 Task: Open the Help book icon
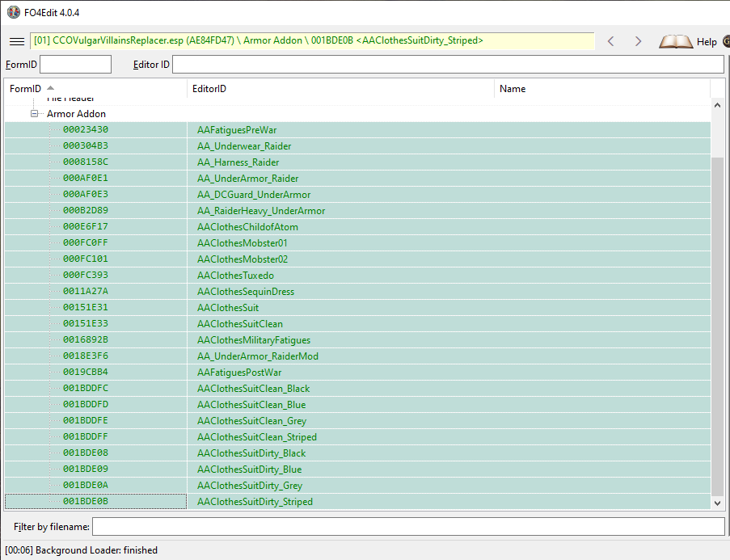(x=676, y=42)
